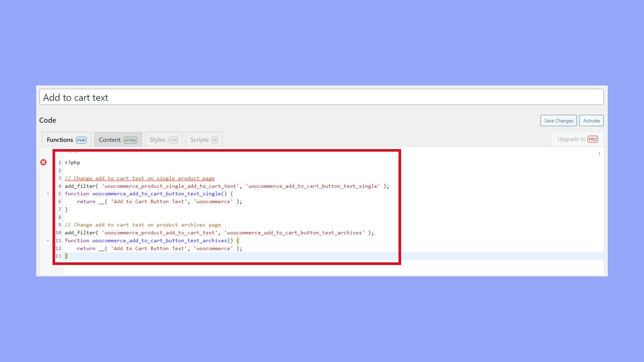
Task: Switch to the Functions PHP tab
Action: [60, 139]
